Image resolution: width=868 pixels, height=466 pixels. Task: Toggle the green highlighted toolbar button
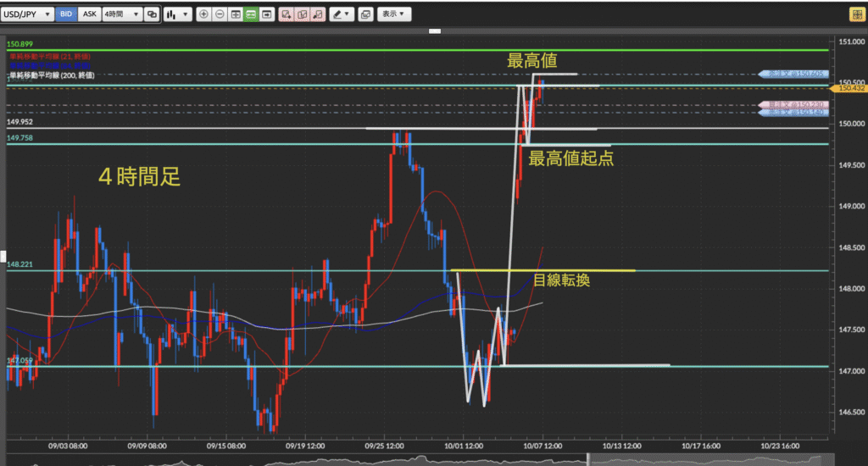point(251,14)
